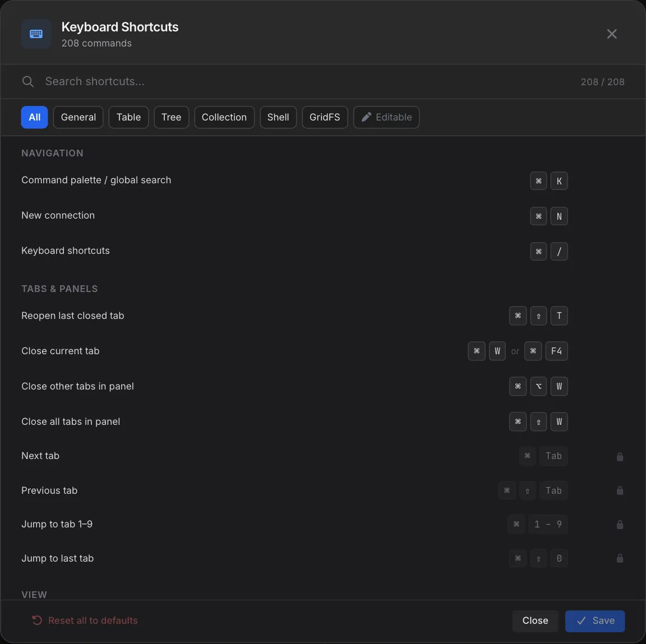This screenshot has width=646, height=644.
Task: Click lock icon on Jump to tab 1–9
Action: pyautogui.click(x=620, y=525)
